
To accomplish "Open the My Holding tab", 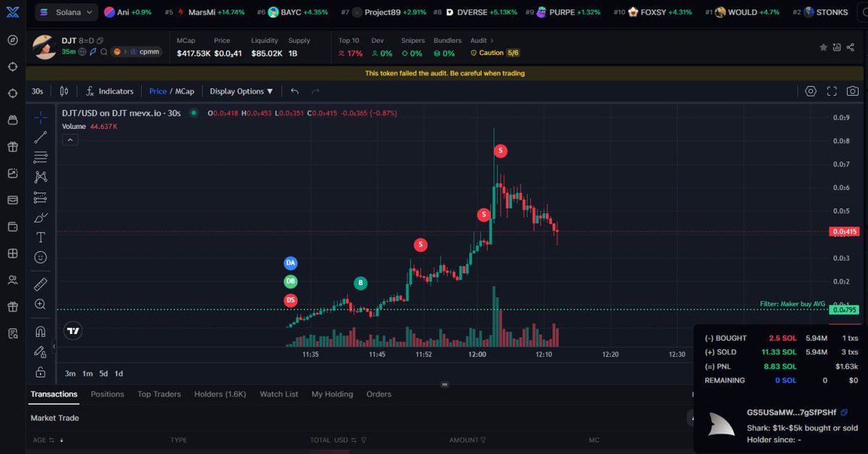I will pos(332,394).
